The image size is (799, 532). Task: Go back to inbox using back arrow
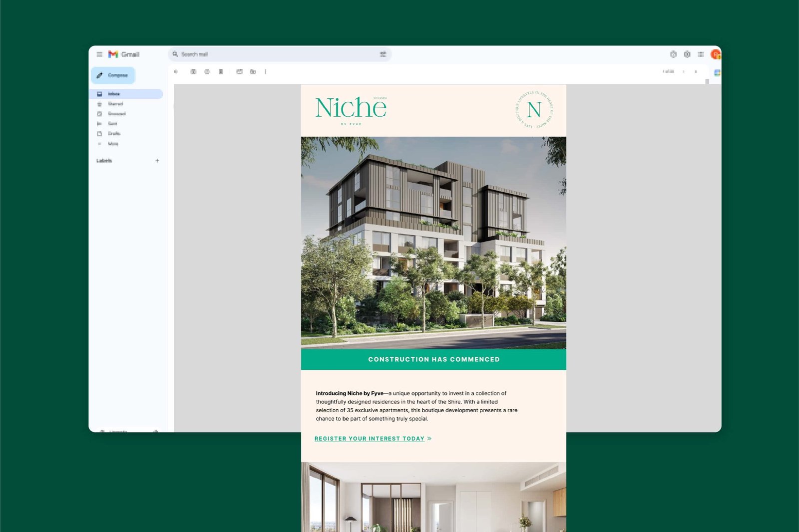[x=176, y=72]
